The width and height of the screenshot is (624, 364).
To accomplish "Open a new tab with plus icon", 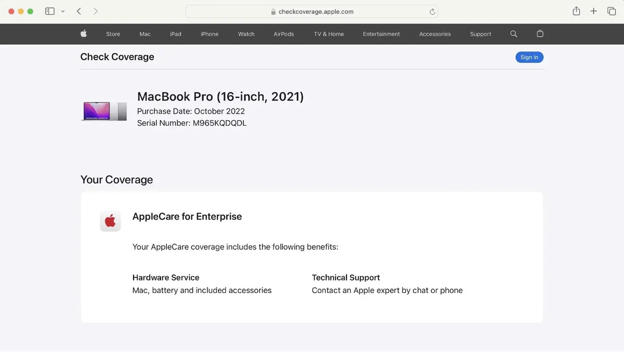I will (x=593, y=11).
